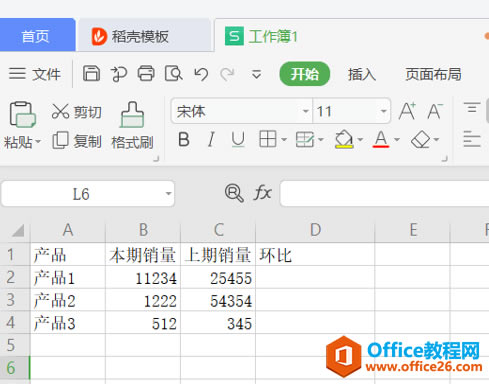Viewport: 489px width, 384px height.
Task: Cut selection with the scissors button
Action: pyautogui.click(x=77, y=112)
